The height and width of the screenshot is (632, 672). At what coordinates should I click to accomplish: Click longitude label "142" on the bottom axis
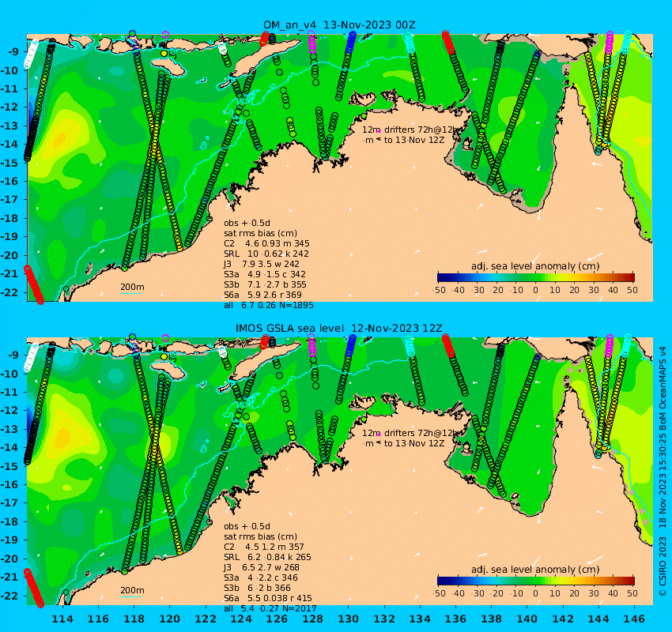tap(563, 619)
